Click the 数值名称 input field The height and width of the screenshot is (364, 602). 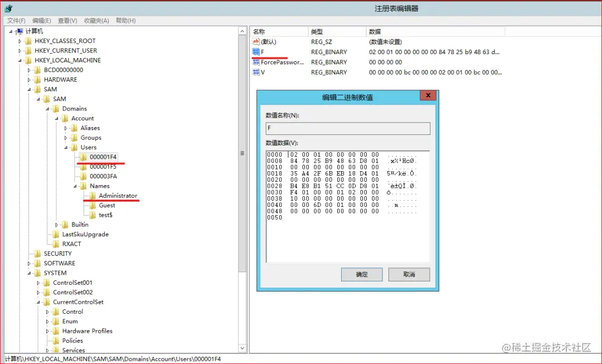click(348, 128)
